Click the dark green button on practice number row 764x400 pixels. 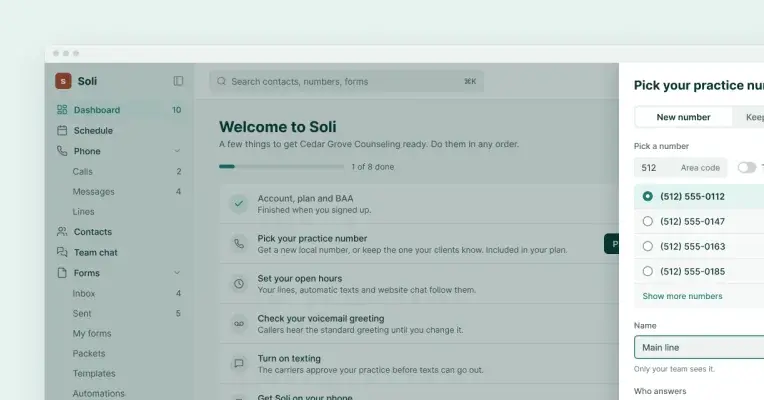(x=611, y=244)
